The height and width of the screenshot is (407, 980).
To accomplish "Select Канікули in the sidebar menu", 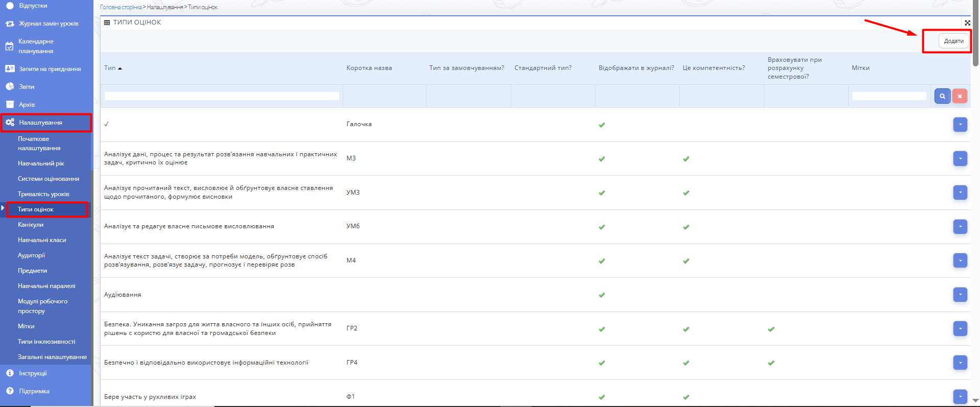I will [31, 225].
